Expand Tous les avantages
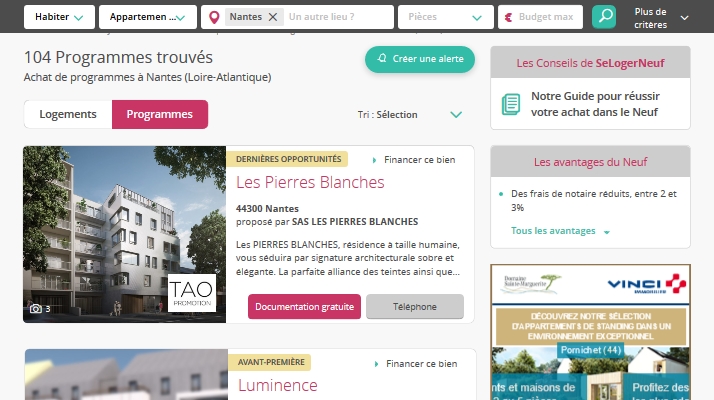The width and height of the screenshot is (714, 400). coord(560,231)
